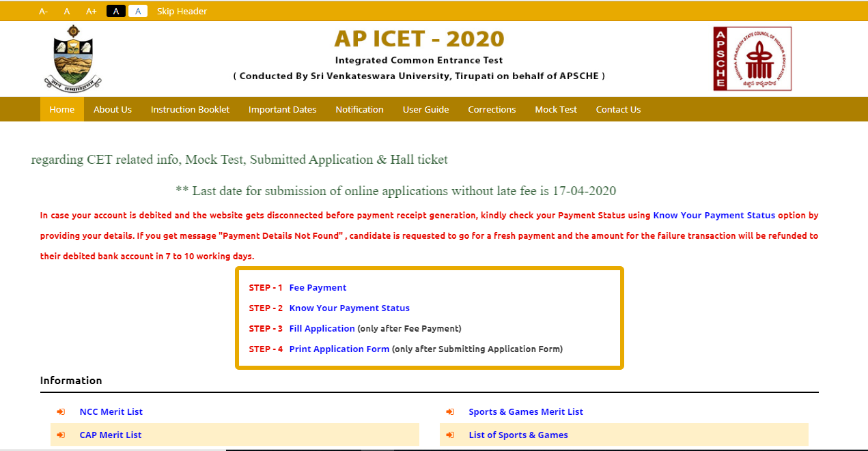
Task: Open the Contact Us page
Action: (617, 109)
